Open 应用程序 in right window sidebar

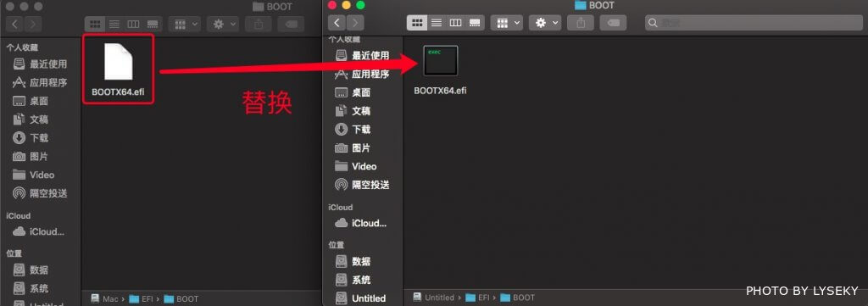pos(363,74)
